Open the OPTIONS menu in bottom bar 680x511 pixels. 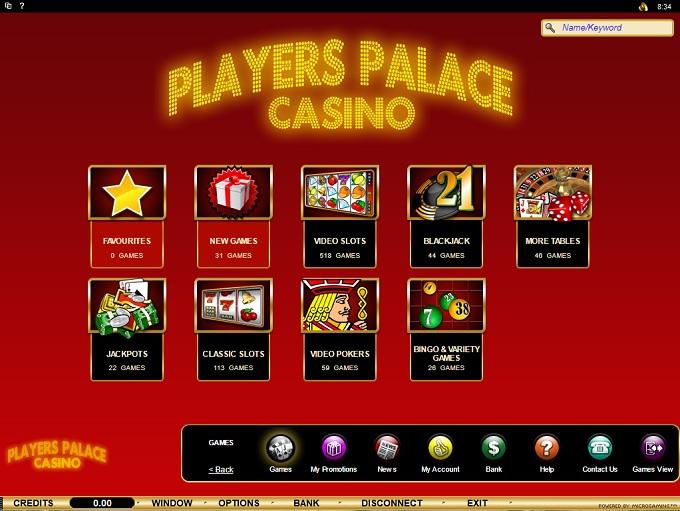[x=239, y=503]
